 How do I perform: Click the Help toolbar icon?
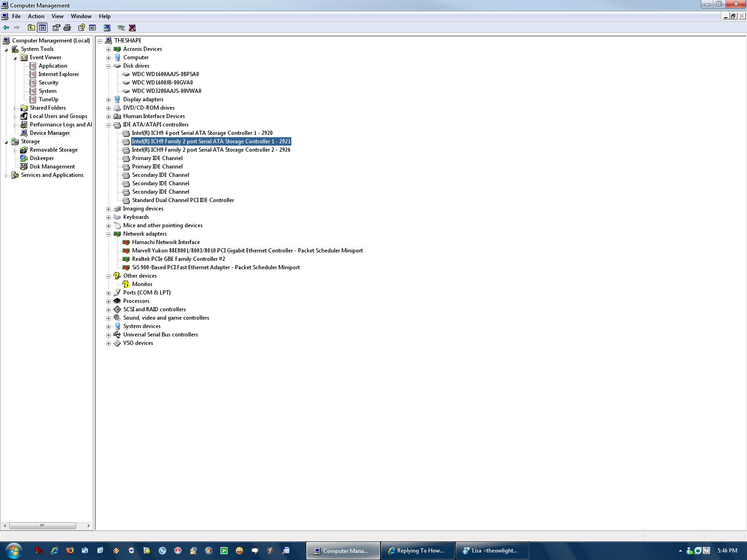point(82,28)
